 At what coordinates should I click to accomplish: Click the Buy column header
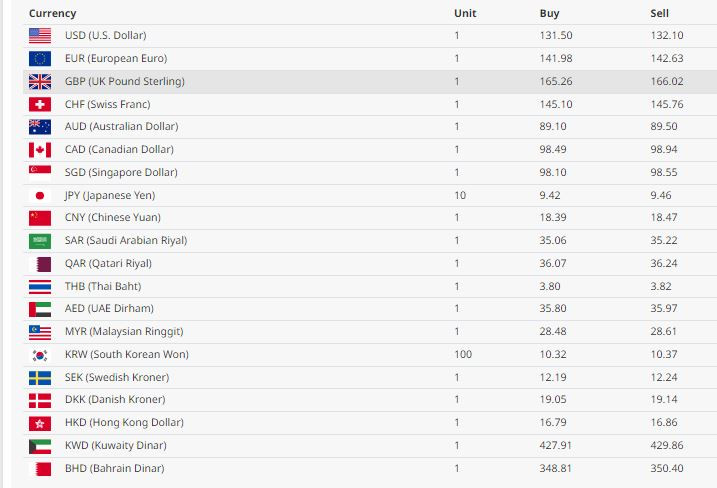[x=549, y=13]
